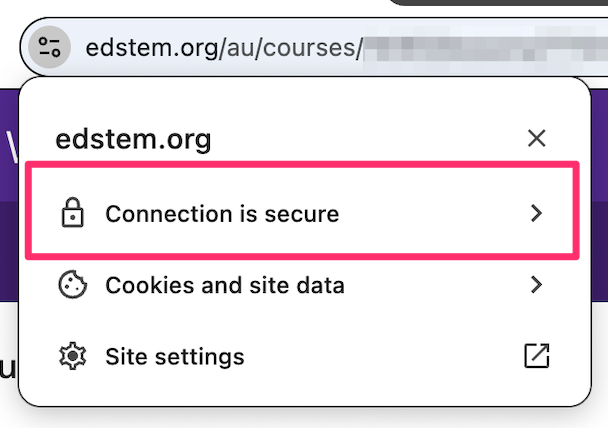Choose the "Site settings" text entry
Image resolution: width=608 pixels, height=428 pixels.
tap(175, 356)
